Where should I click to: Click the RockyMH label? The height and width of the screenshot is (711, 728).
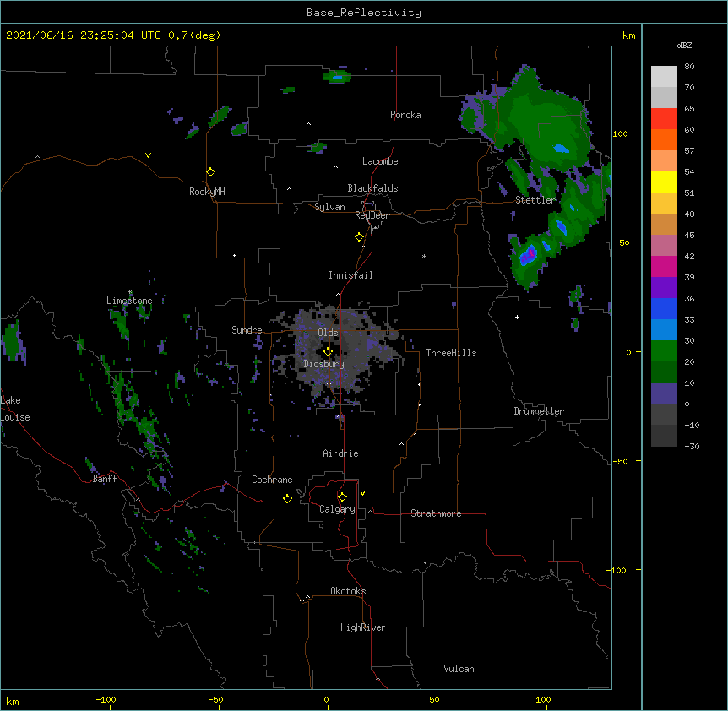coord(207,192)
